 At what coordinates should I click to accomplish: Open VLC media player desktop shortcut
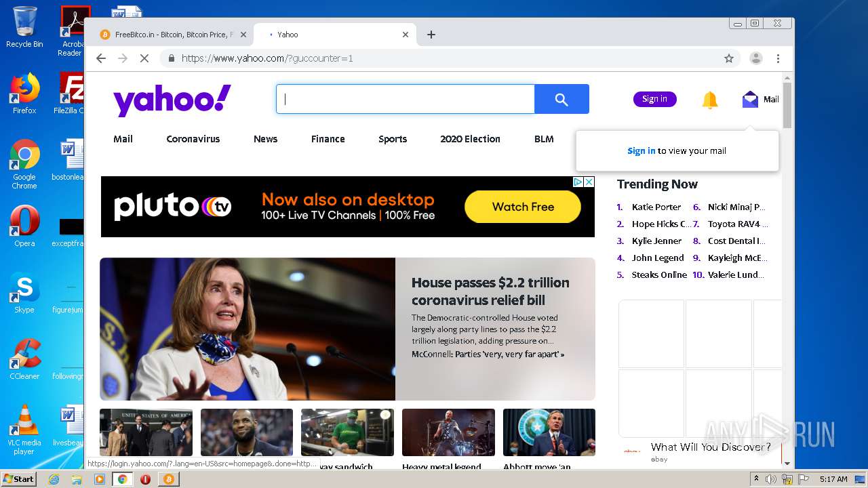[x=24, y=430]
